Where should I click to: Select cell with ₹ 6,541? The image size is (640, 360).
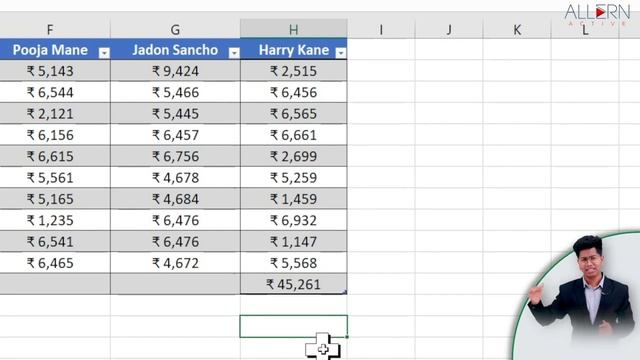point(55,242)
